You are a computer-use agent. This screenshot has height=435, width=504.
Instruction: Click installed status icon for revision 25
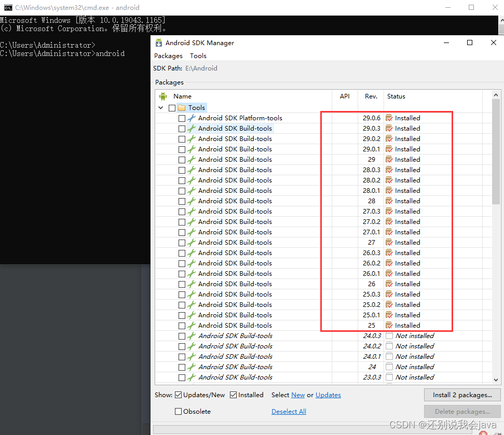coord(389,326)
